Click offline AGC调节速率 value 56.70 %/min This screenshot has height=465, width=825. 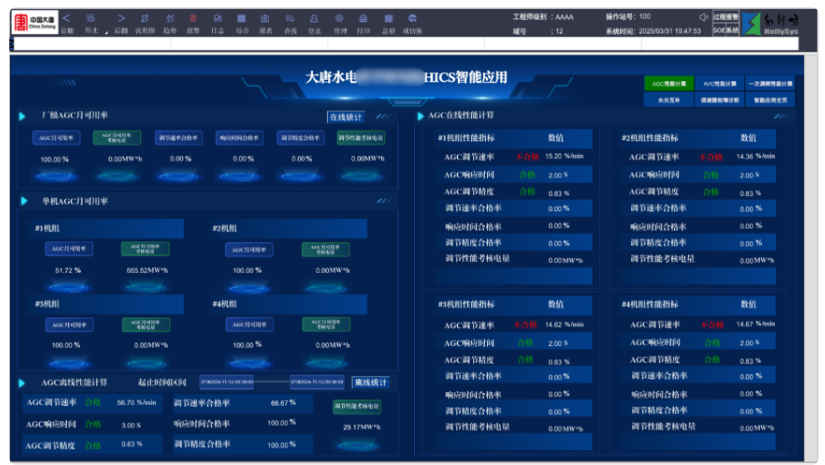pyautogui.click(x=136, y=402)
